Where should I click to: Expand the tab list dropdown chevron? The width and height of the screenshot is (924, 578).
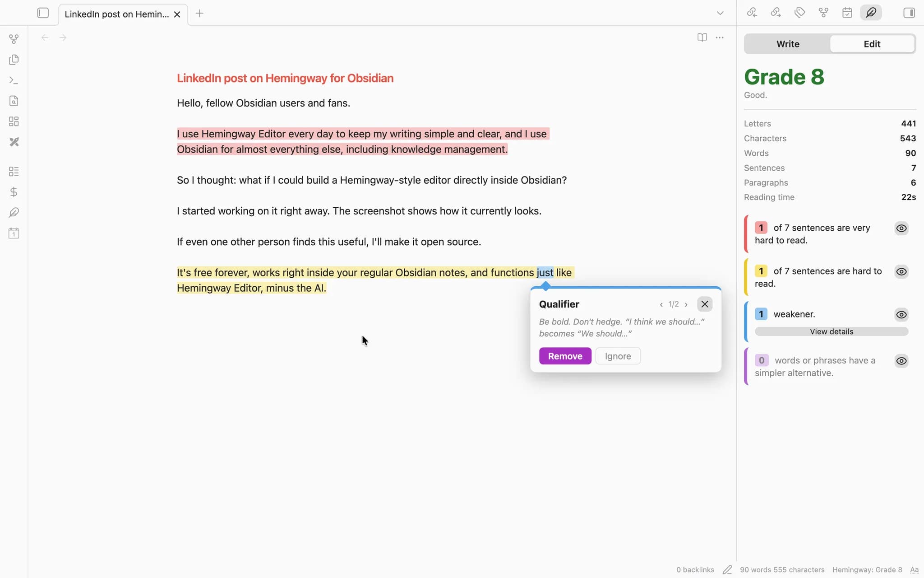point(720,13)
